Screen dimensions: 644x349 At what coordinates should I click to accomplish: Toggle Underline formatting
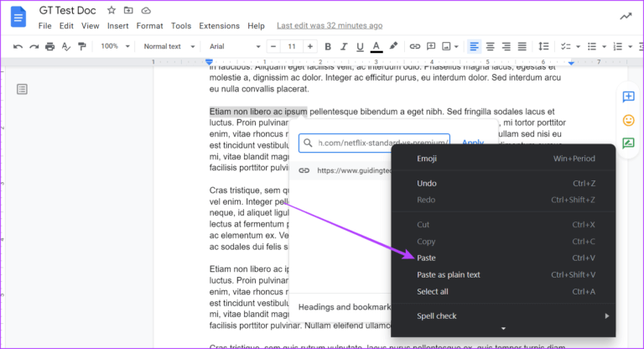[359, 46]
